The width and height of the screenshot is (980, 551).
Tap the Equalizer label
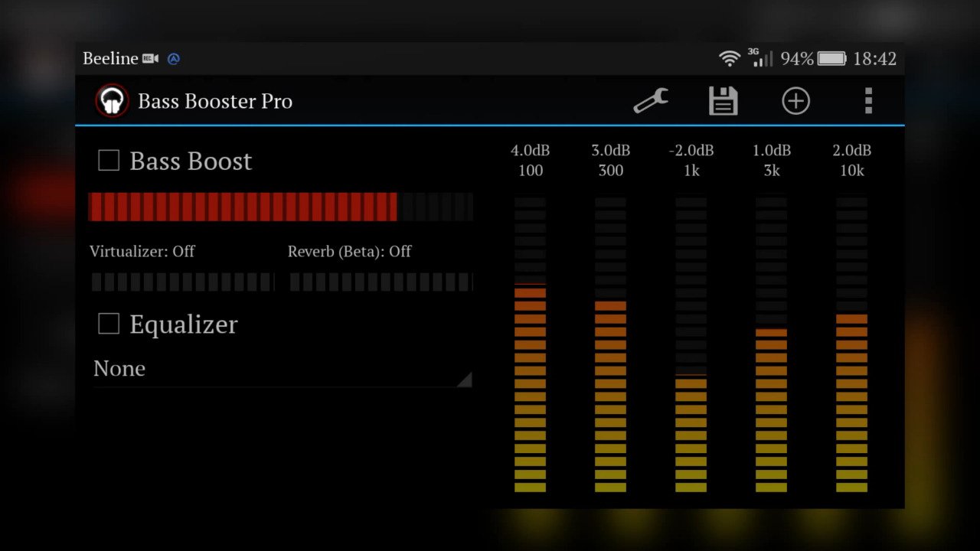click(x=184, y=324)
